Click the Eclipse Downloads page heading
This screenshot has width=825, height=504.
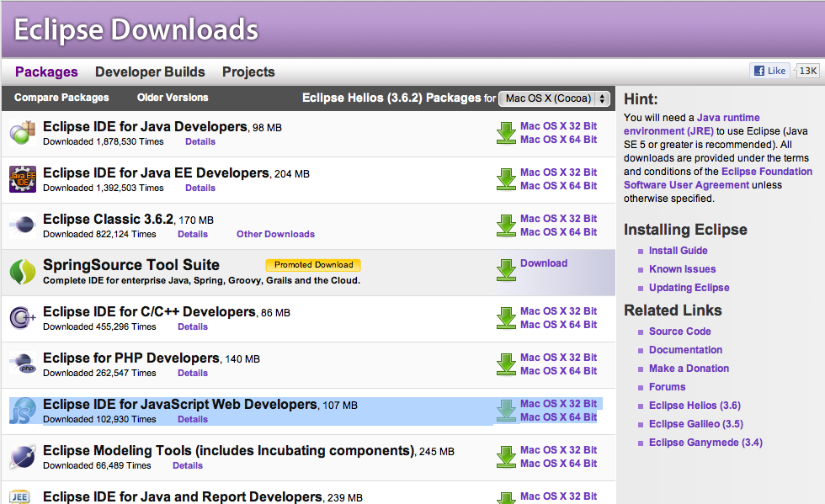pyautogui.click(x=136, y=29)
